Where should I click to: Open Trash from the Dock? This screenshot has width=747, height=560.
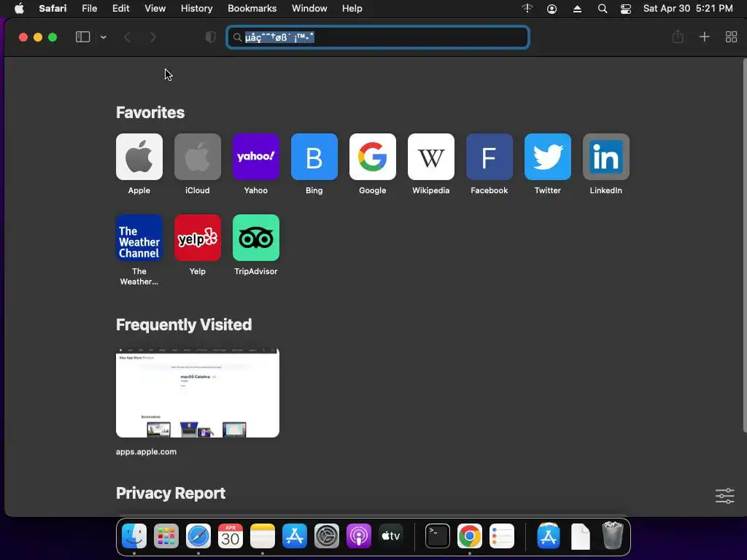coord(613,536)
